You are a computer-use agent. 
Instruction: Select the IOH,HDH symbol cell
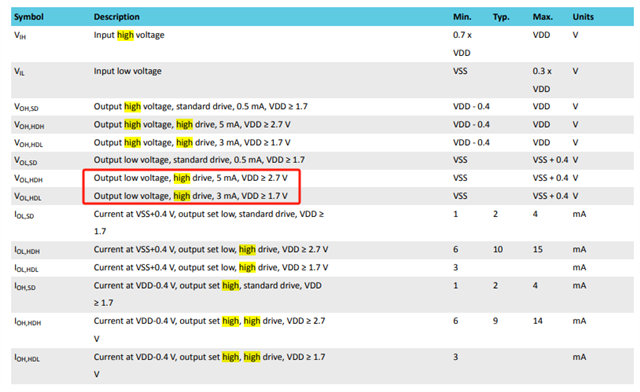click(28, 322)
